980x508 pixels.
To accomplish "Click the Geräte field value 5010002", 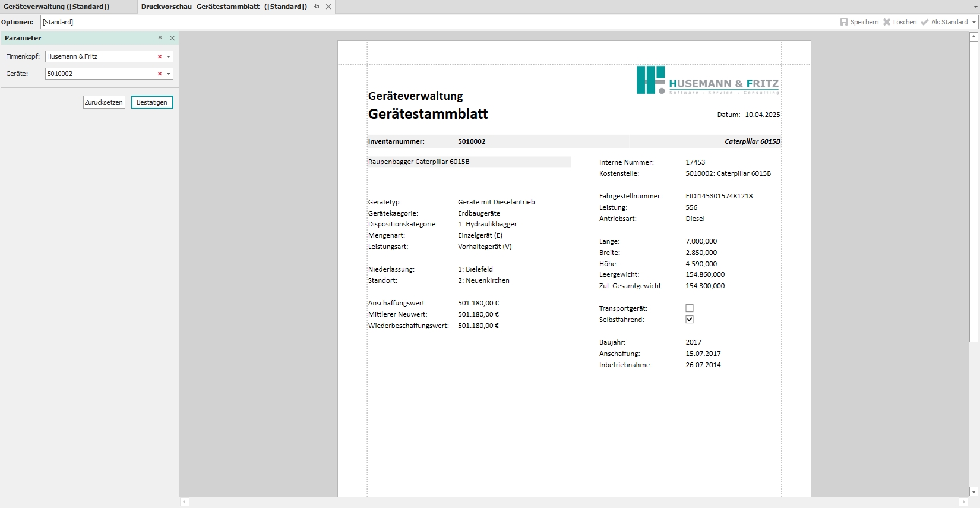I will tap(60, 74).
